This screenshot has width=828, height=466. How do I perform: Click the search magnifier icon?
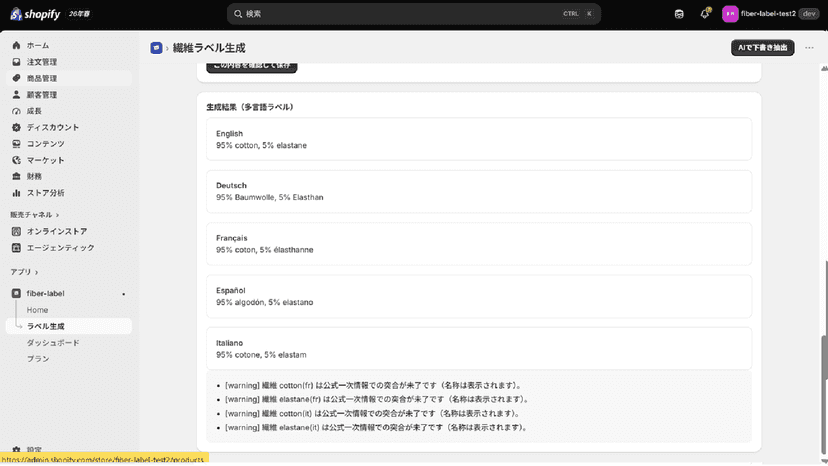pos(238,14)
